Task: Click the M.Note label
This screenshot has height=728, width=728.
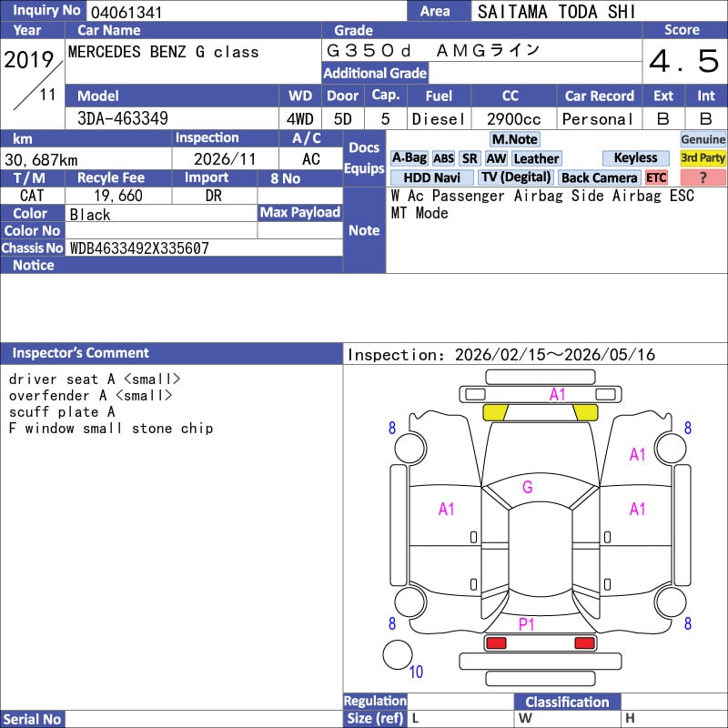Action: [514, 139]
